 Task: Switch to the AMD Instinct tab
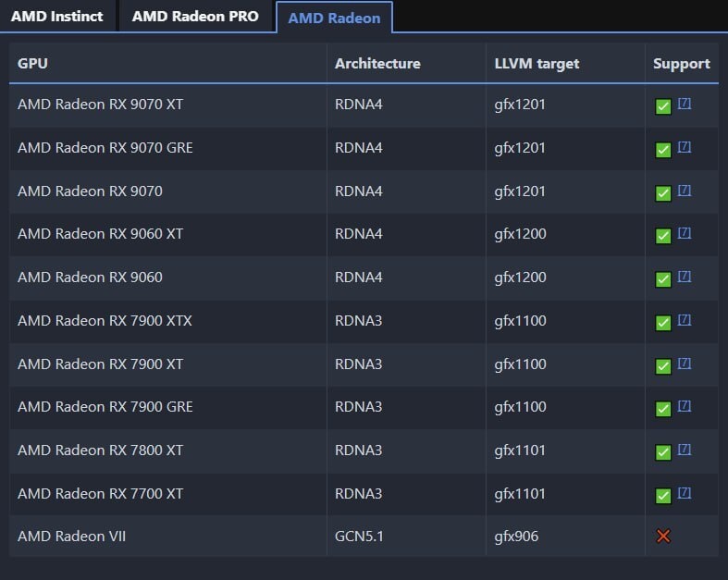[56, 17]
